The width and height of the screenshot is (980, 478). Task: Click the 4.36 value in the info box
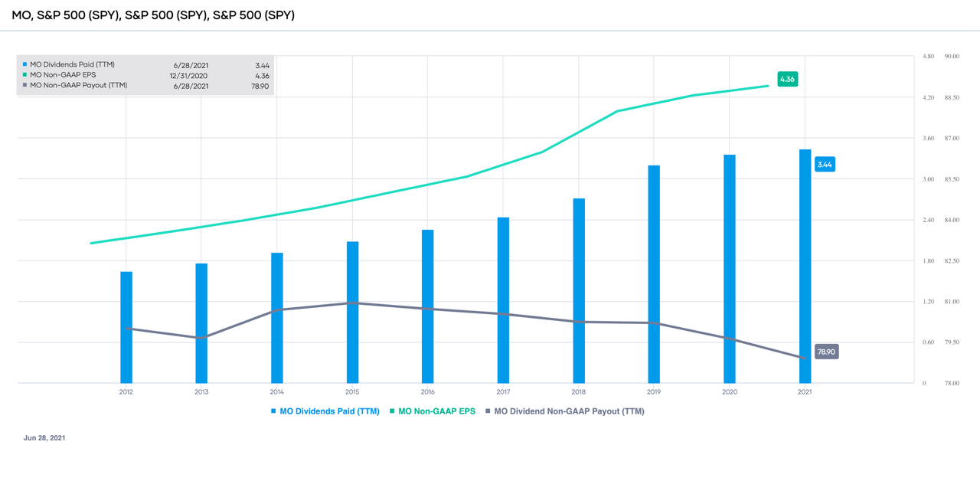pyautogui.click(x=262, y=75)
